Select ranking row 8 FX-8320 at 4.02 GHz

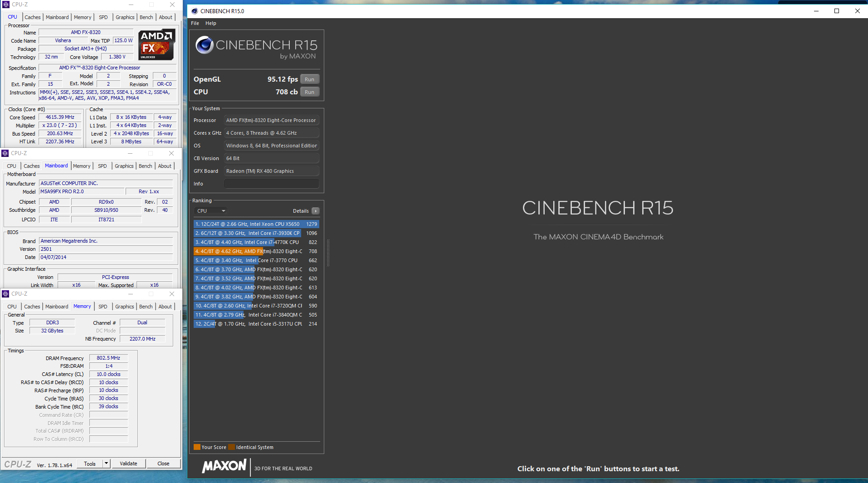[x=256, y=288]
